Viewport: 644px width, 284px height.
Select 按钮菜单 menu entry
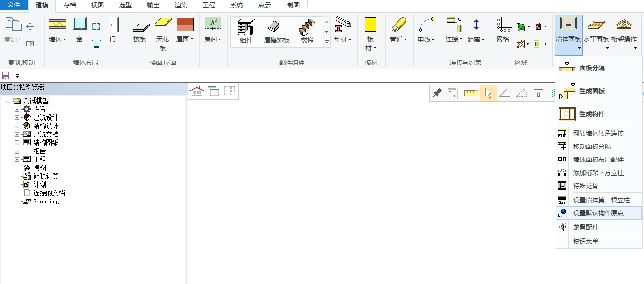pyautogui.click(x=599, y=242)
